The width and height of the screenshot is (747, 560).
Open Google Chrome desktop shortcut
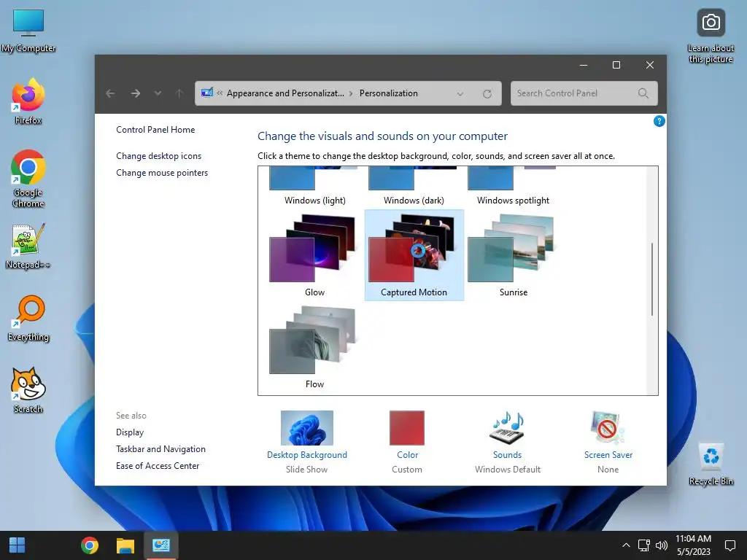tap(28, 179)
